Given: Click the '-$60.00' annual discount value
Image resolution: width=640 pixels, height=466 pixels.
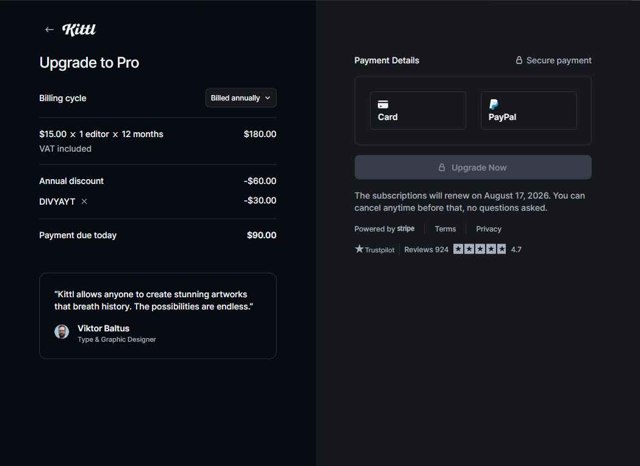Looking at the screenshot, I should (260, 181).
